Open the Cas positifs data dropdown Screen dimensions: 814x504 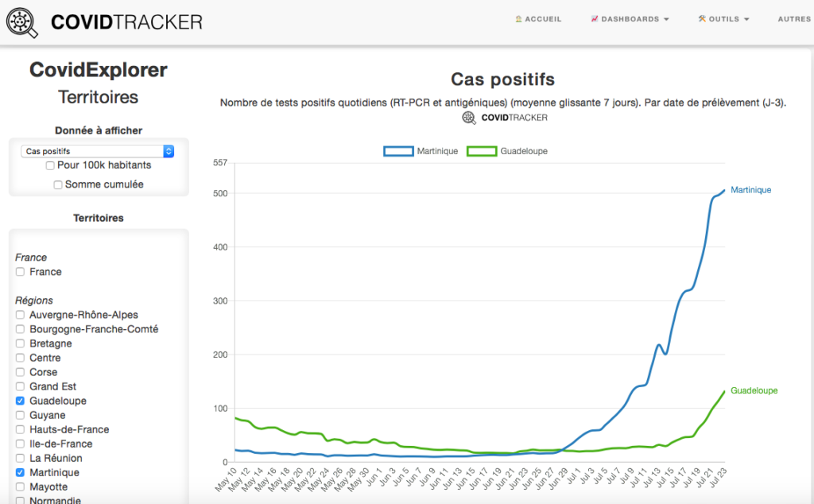pos(97,151)
